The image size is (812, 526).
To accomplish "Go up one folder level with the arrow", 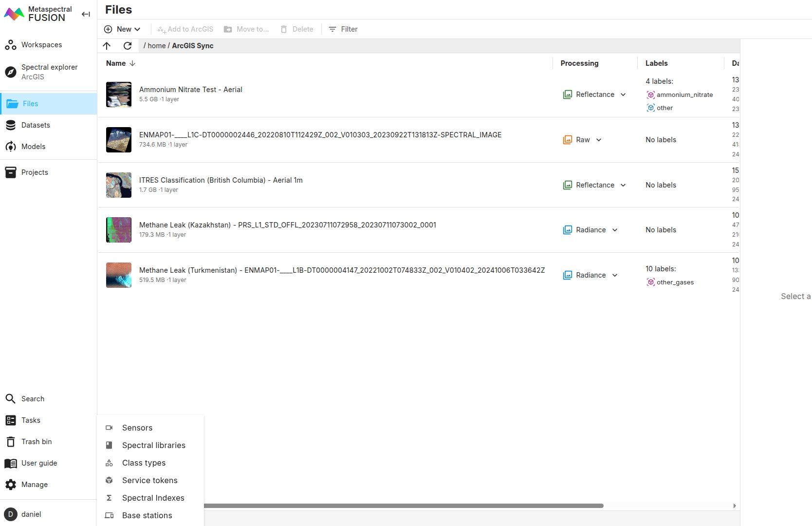I will [107, 46].
